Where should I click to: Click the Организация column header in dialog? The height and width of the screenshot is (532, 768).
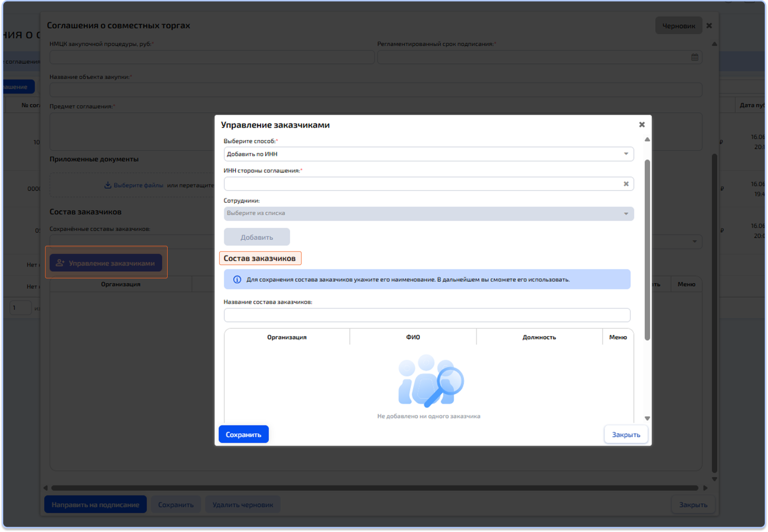(x=287, y=337)
